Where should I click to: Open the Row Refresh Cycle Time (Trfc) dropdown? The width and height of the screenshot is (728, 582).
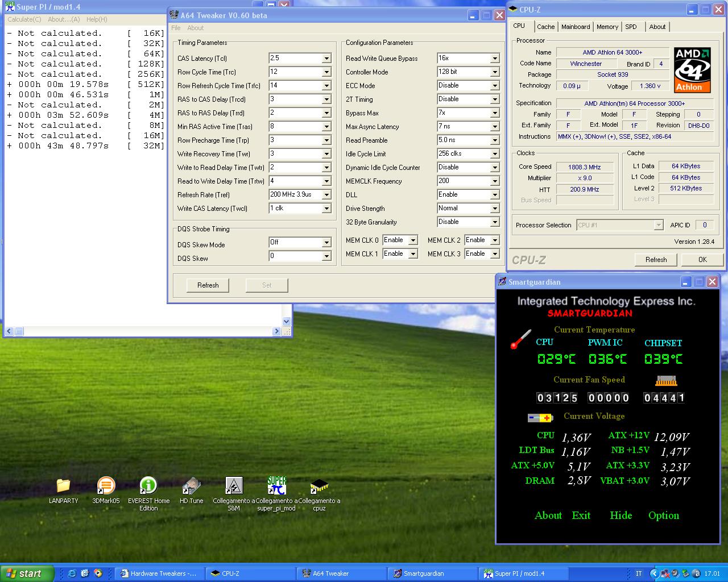326,86
